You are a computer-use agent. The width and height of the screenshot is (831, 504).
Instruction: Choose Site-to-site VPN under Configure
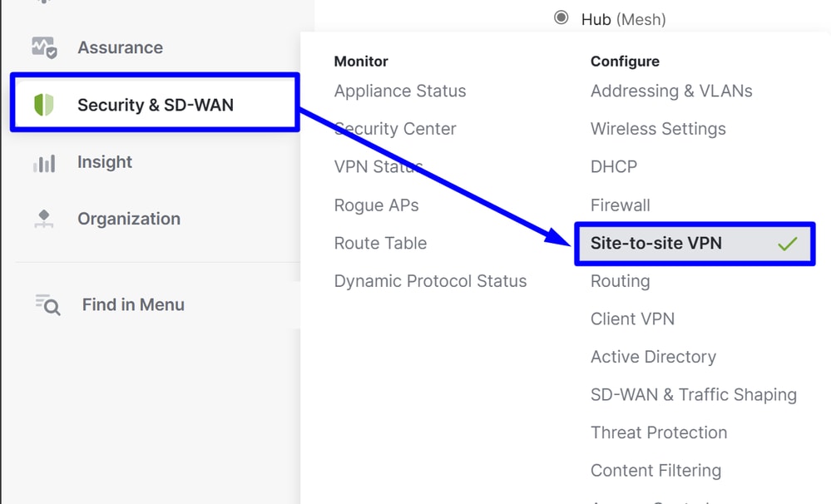click(x=695, y=244)
